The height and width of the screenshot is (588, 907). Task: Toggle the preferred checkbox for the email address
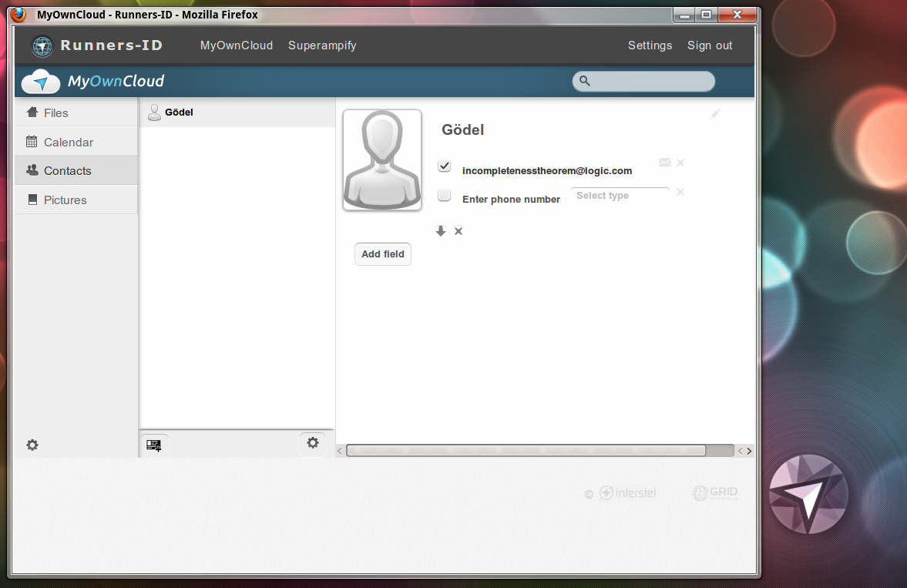(444, 166)
